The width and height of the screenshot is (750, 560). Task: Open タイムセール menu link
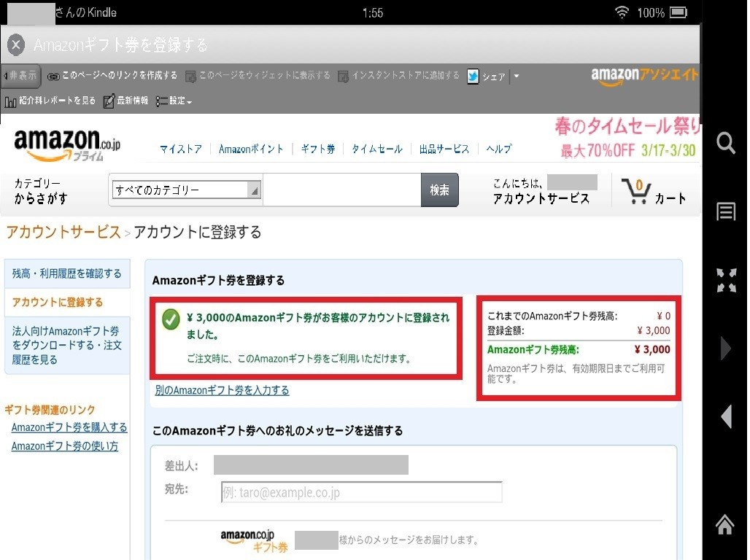click(377, 149)
